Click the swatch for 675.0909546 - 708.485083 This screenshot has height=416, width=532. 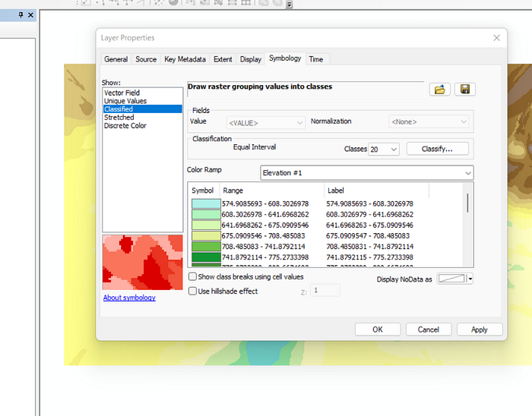(206, 236)
